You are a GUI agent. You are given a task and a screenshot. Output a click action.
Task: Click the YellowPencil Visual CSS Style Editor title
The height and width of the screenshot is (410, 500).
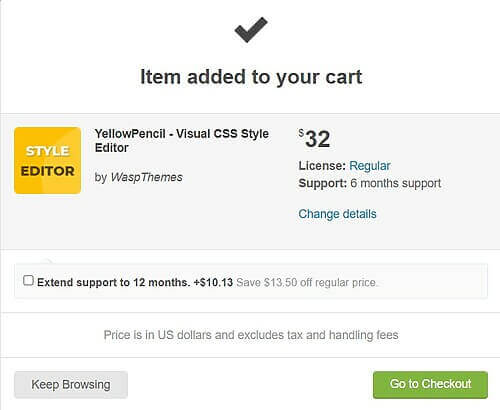coord(182,141)
